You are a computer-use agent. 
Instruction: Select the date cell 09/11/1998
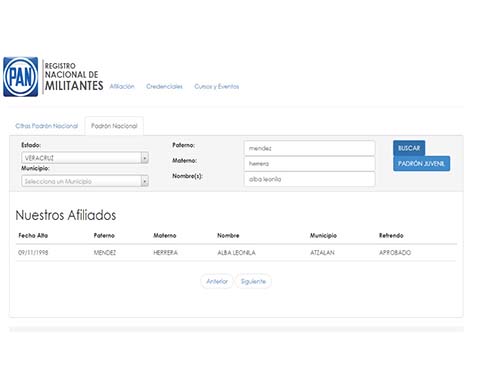tap(33, 253)
